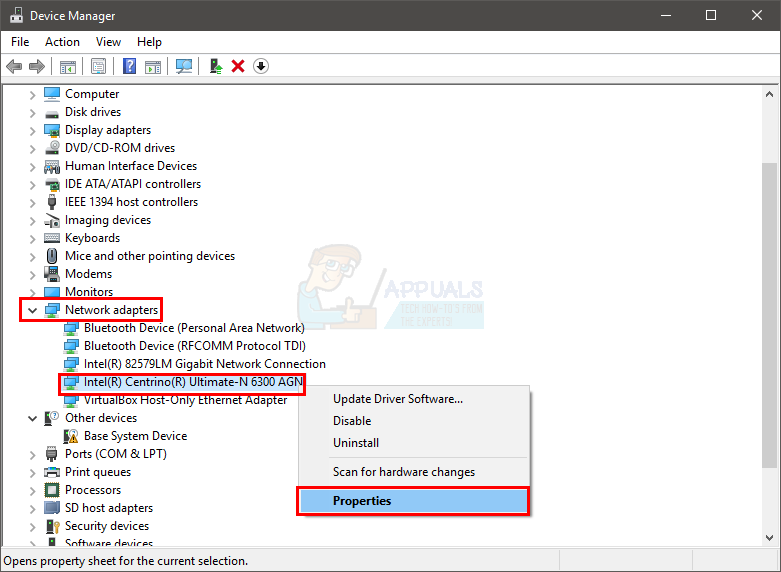
Task: Click the Update driver toolbar icon
Action: coord(216,66)
